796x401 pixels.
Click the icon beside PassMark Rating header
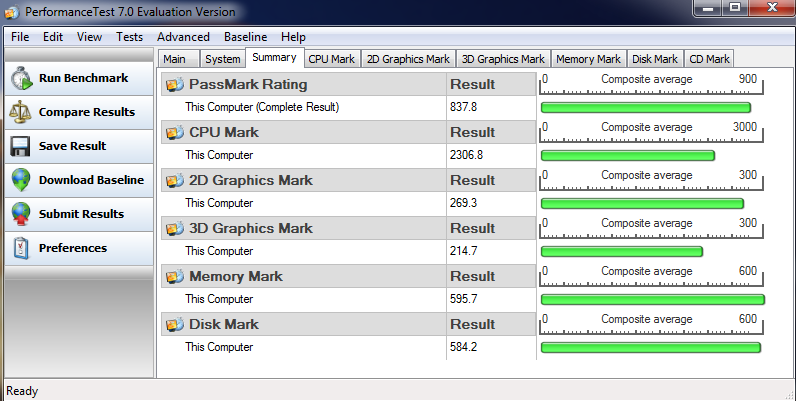175,84
